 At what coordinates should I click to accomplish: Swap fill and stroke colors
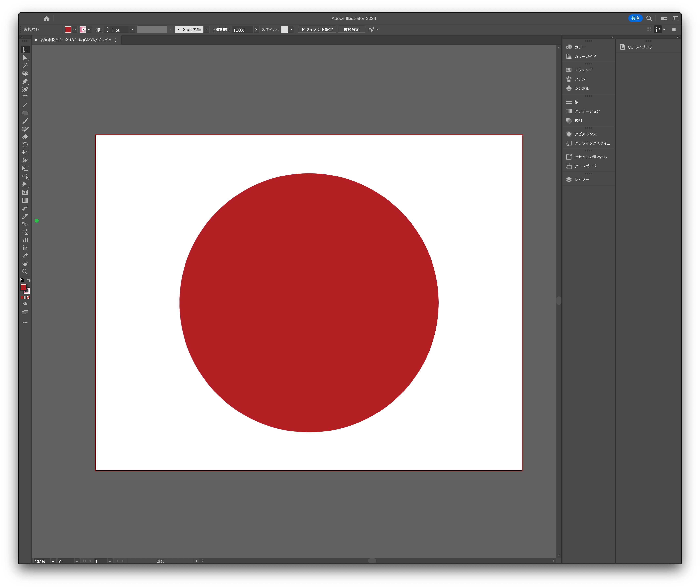click(x=29, y=280)
